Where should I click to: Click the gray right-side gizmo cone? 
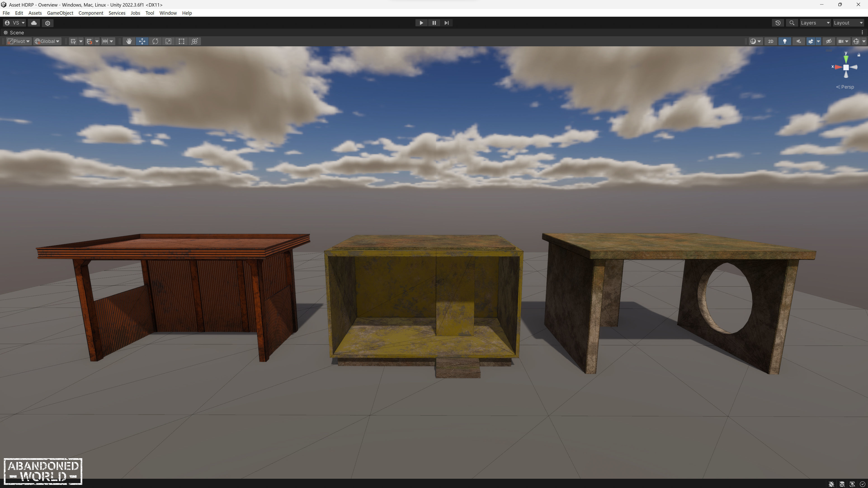pyautogui.click(x=854, y=67)
